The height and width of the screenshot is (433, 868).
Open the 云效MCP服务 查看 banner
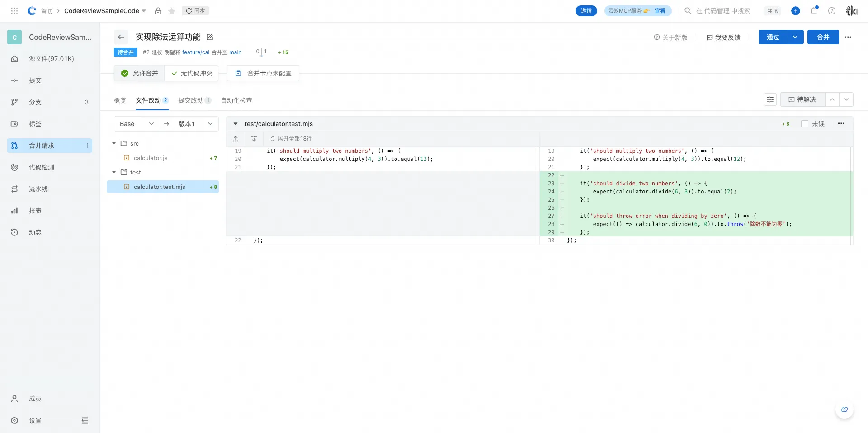[638, 11]
